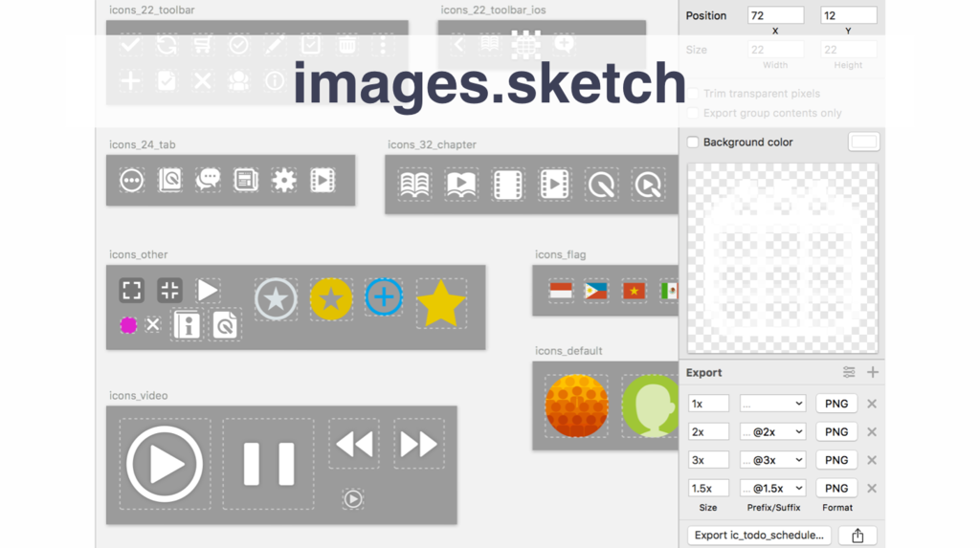This screenshot has width=980, height=548.
Task: Select the orange group avatar in icons_default
Action: point(576,406)
